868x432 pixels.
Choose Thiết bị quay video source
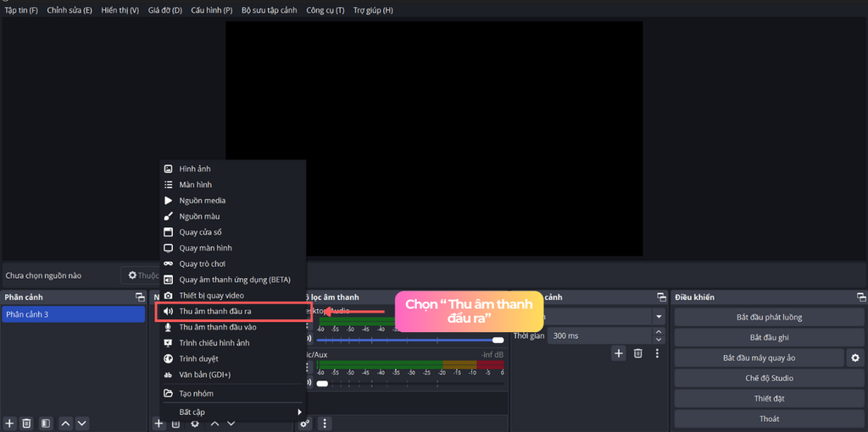tap(232, 296)
